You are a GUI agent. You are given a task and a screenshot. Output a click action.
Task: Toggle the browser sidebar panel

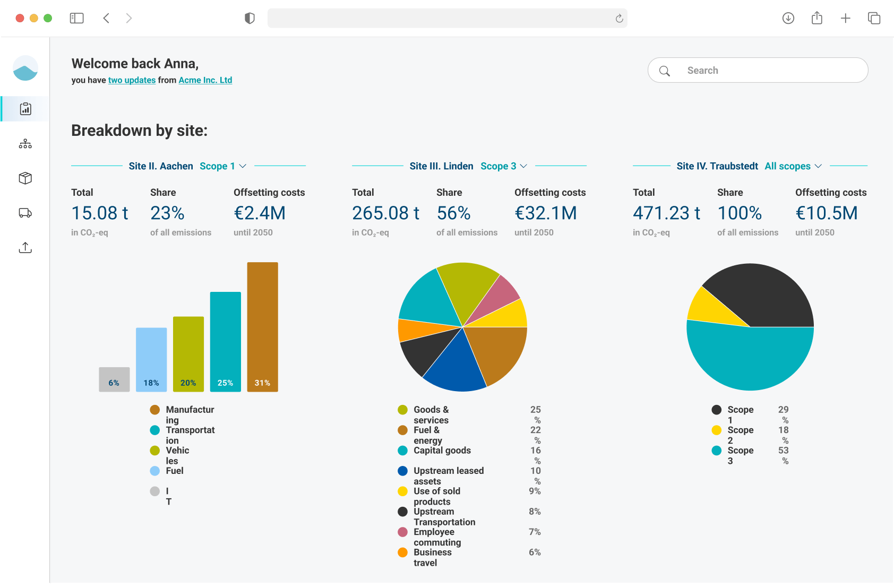[77, 18]
